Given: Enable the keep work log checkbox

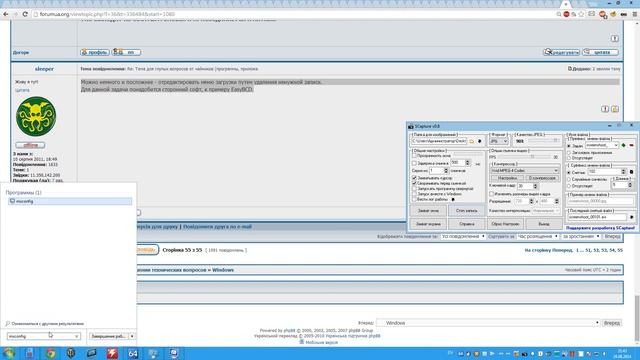Looking at the screenshot, I should 414,200.
